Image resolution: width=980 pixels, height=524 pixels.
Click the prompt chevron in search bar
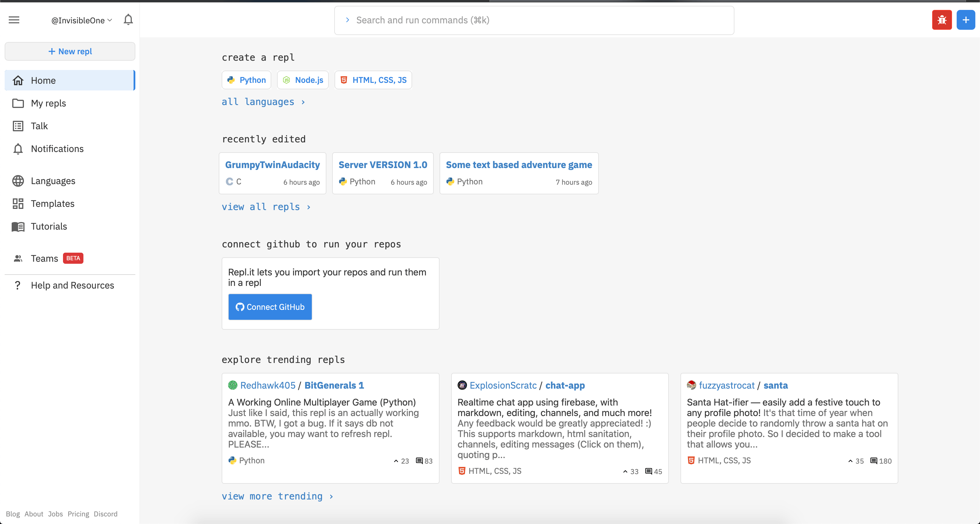(347, 20)
